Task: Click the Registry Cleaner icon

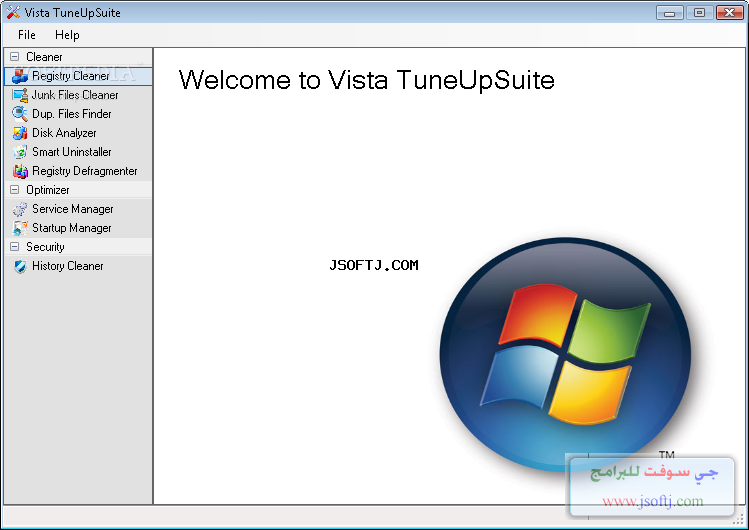Action: click(20, 76)
